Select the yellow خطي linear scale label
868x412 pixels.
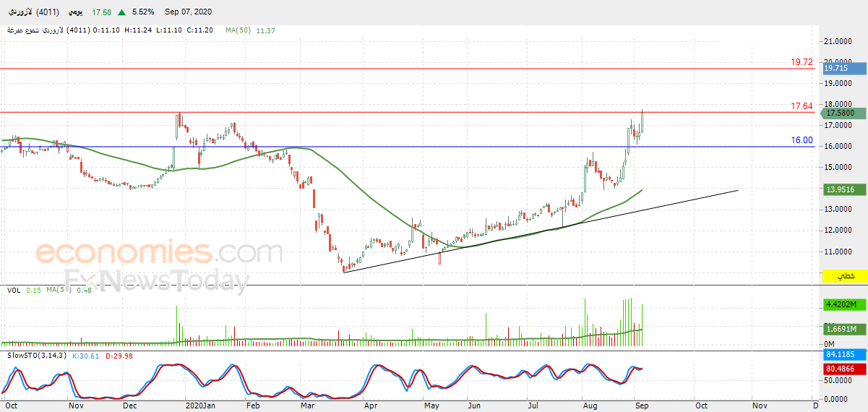(x=845, y=276)
